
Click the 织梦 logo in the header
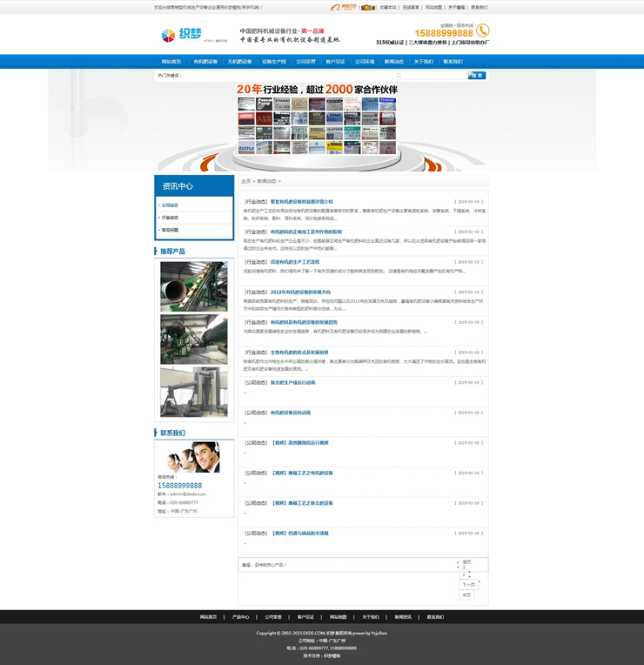pyautogui.click(x=181, y=35)
